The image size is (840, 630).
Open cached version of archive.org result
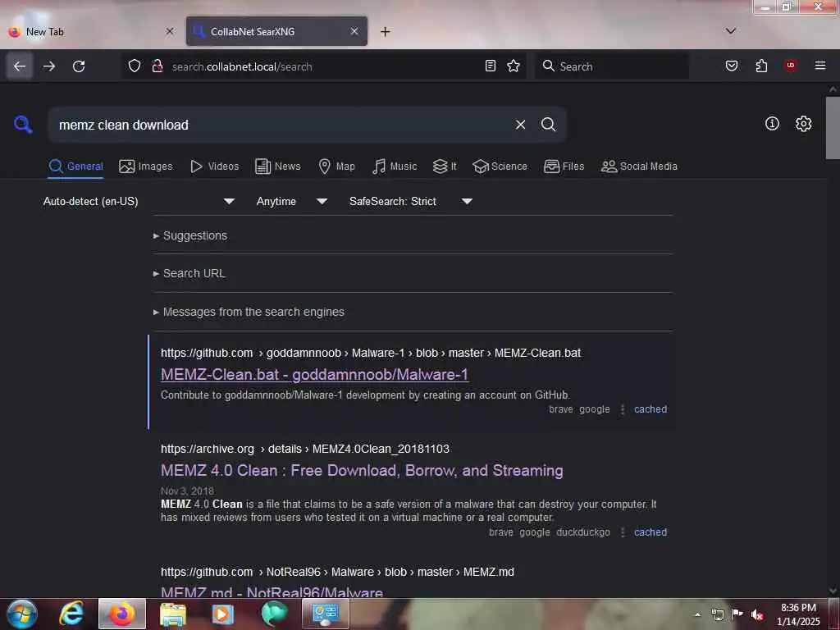click(x=651, y=532)
